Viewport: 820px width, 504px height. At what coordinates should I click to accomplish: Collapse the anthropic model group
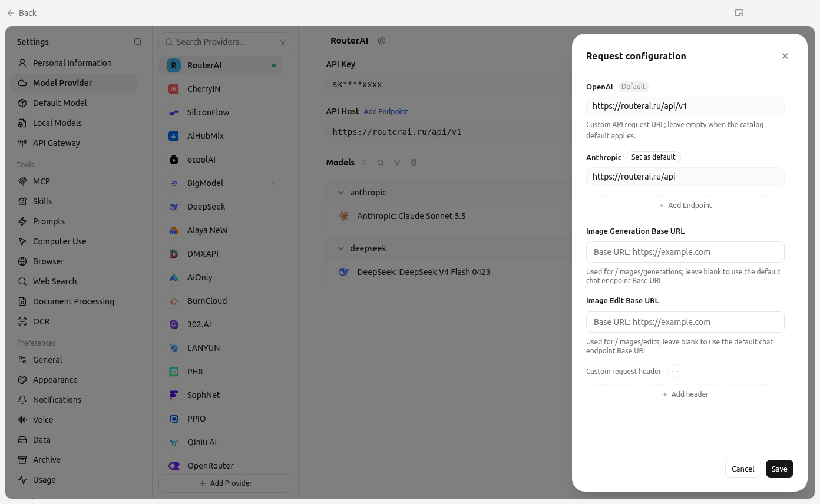[x=341, y=193]
